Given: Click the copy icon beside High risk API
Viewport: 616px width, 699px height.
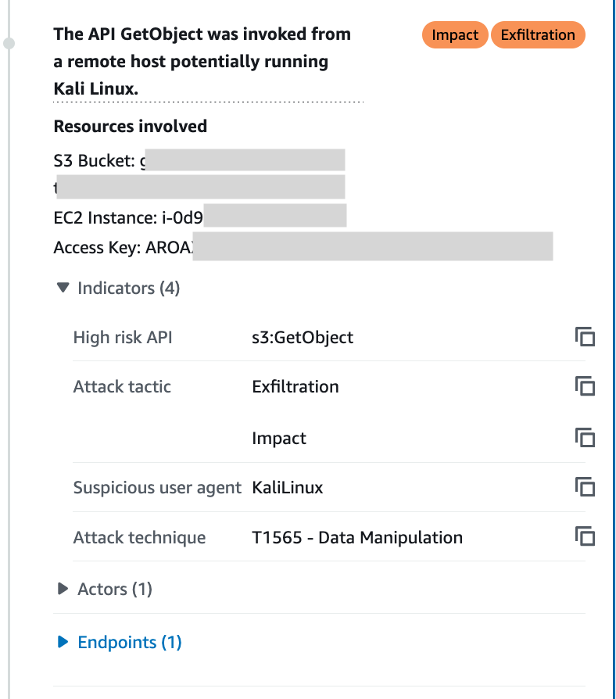Looking at the screenshot, I should 585,336.
